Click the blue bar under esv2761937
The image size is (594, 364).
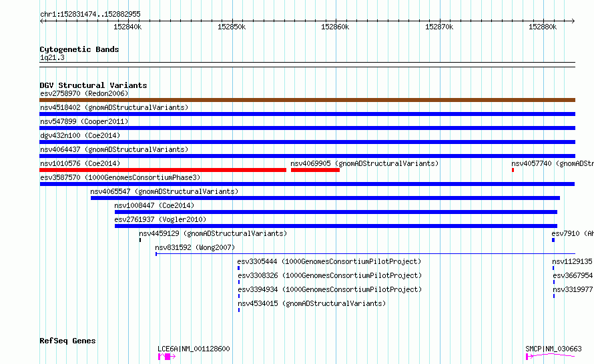[x=336, y=226]
